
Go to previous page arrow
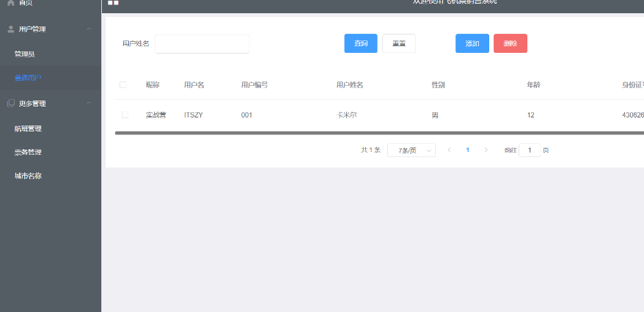pos(449,150)
